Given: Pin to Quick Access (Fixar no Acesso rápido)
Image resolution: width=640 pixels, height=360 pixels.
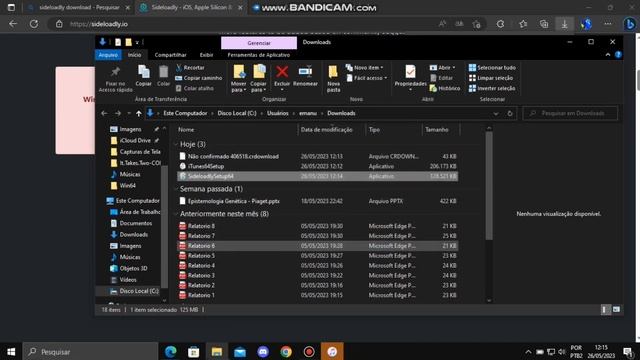Looking at the screenshot, I should 116,79.
